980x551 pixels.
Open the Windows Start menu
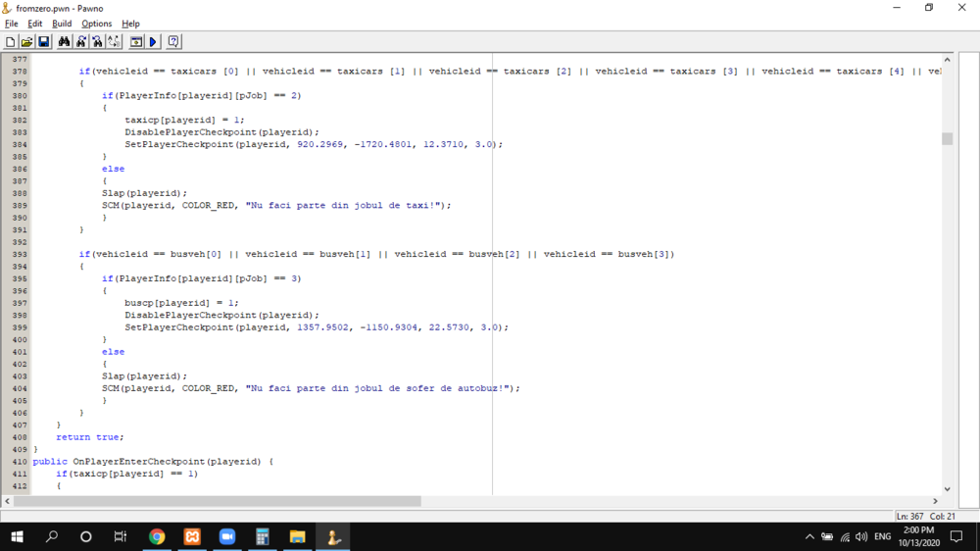click(x=17, y=536)
